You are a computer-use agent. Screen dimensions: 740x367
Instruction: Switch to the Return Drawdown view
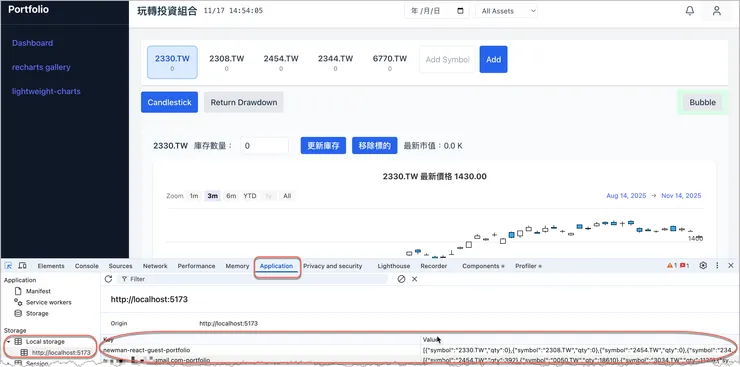pos(244,102)
